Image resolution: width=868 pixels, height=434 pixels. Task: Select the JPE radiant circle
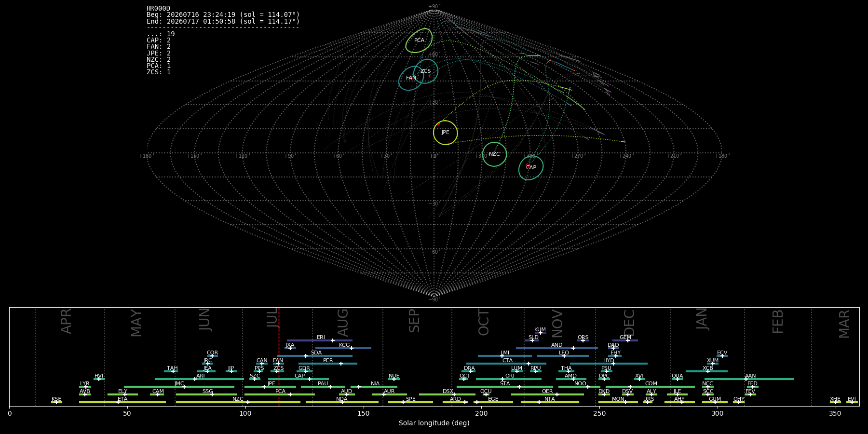[x=445, y=133]
